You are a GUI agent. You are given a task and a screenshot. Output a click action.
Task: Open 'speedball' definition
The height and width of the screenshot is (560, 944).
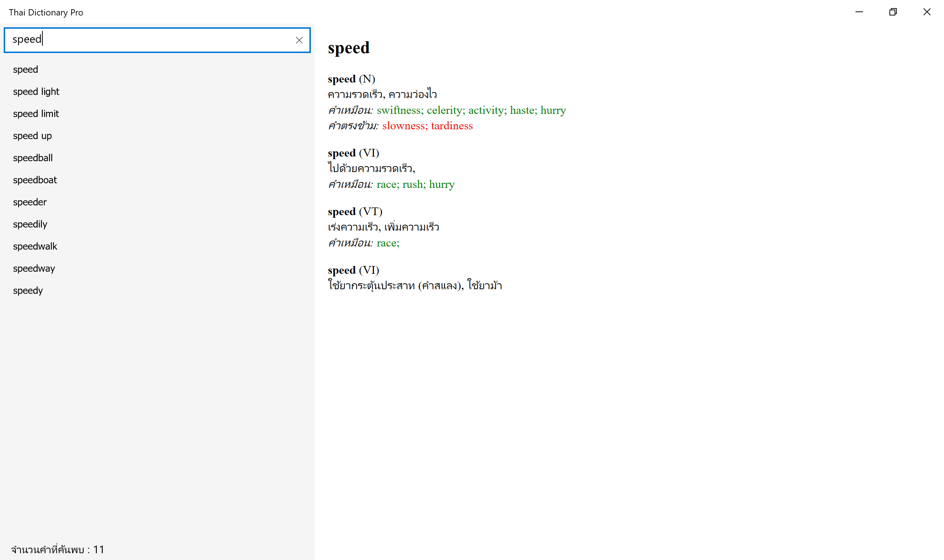(x=32, y=158)
